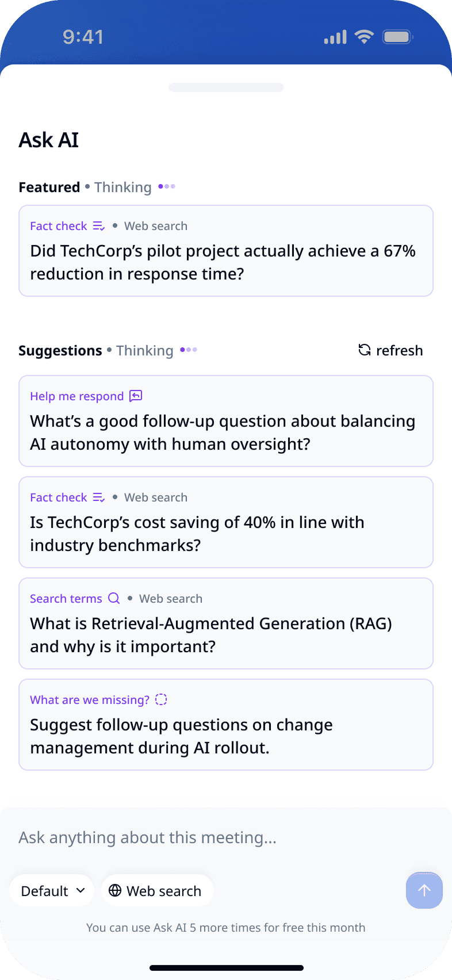The image size is (452, 980).
Task: Toggle the Web search option near the input field
Action: [x=157, y=890]
